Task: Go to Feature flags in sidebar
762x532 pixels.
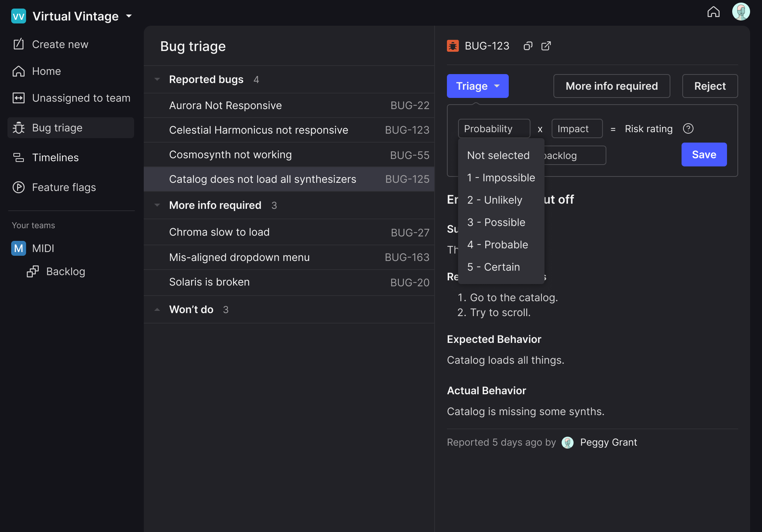Action: click(x=64, y=187)
